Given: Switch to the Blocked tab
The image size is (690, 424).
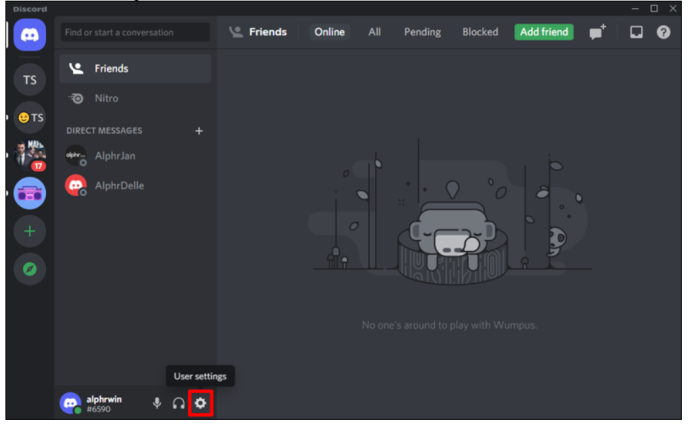Looking at the screenshot, I should tap(480, 32).
